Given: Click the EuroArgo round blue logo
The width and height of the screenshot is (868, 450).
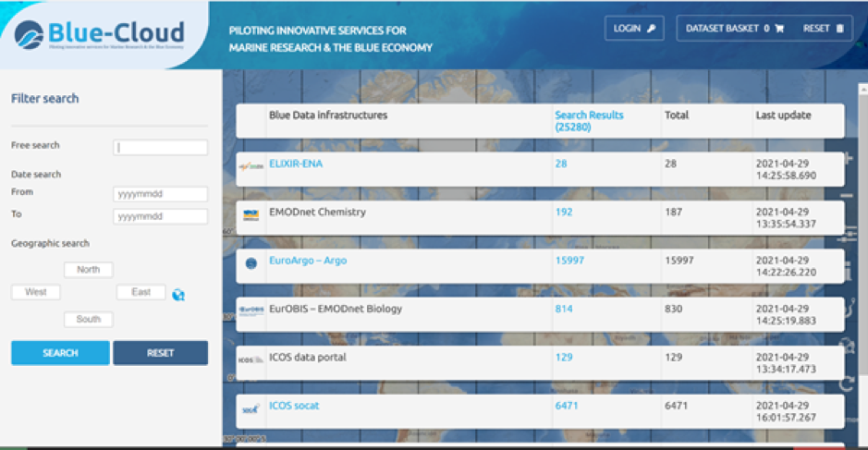Looking at the screenshot, I should click(251, 263).
